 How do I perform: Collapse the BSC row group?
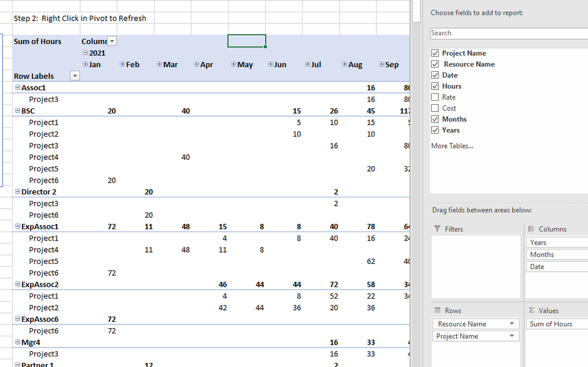tap(17, 111)
